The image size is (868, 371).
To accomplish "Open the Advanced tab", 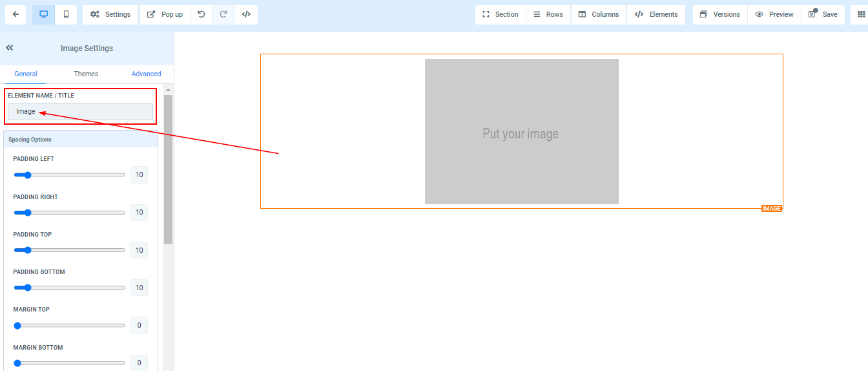I will click(x=146, y=74).
